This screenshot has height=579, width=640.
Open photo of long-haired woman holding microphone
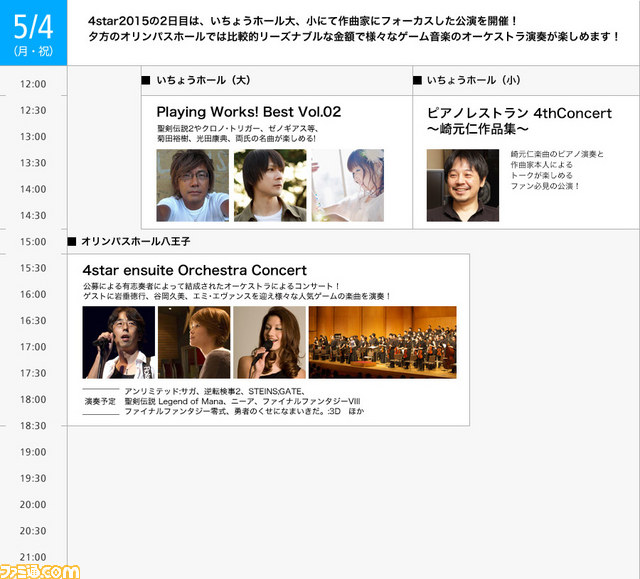pos(269,342)
